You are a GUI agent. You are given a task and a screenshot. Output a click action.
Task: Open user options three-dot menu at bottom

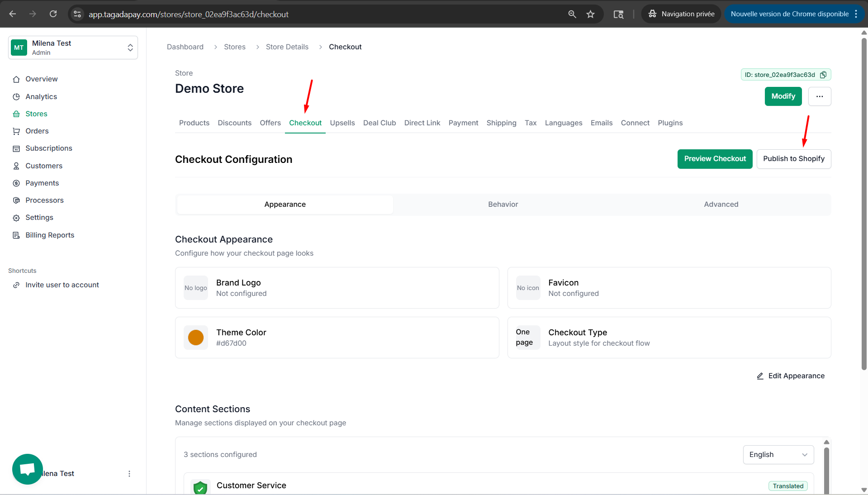click(129, 474)
